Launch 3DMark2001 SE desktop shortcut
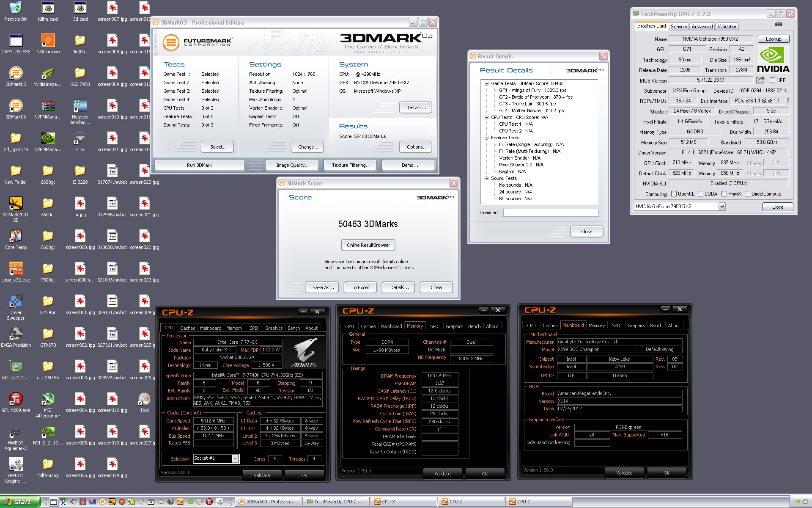The height and width of the screenshot is (508, 812). 16,210
